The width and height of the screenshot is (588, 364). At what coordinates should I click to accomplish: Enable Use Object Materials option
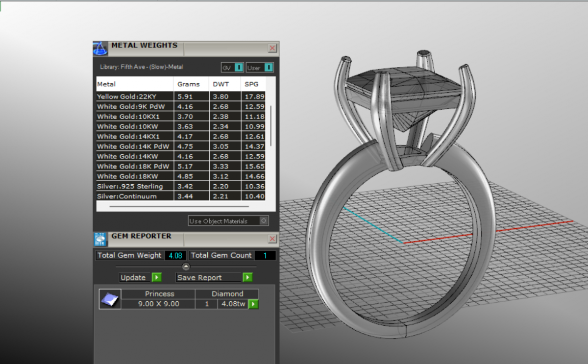point(264,221)
